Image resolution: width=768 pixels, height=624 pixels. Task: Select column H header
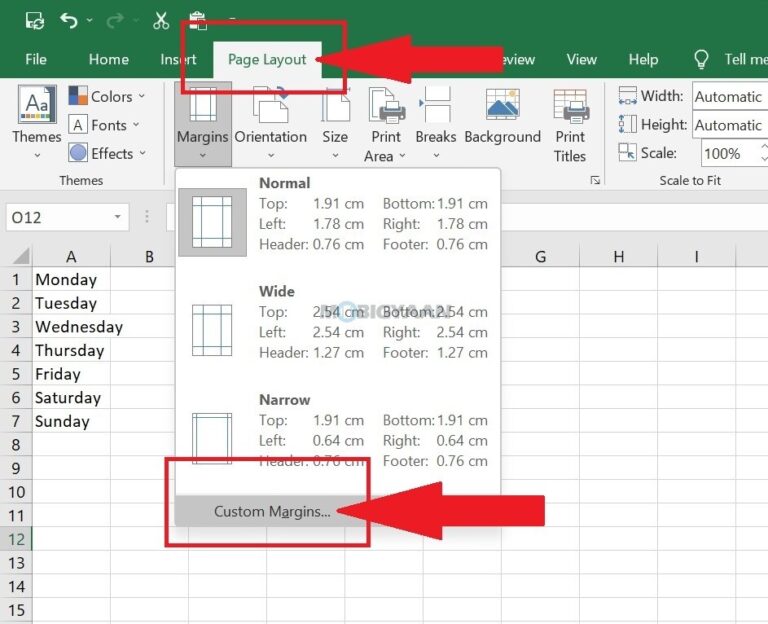[619, 257]
